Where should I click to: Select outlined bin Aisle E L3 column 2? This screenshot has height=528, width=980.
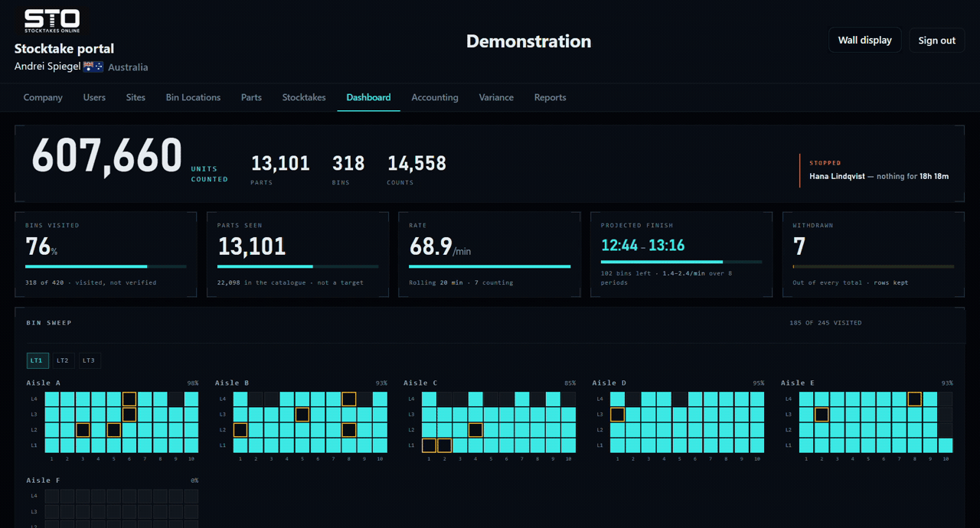tap(822, 414)
